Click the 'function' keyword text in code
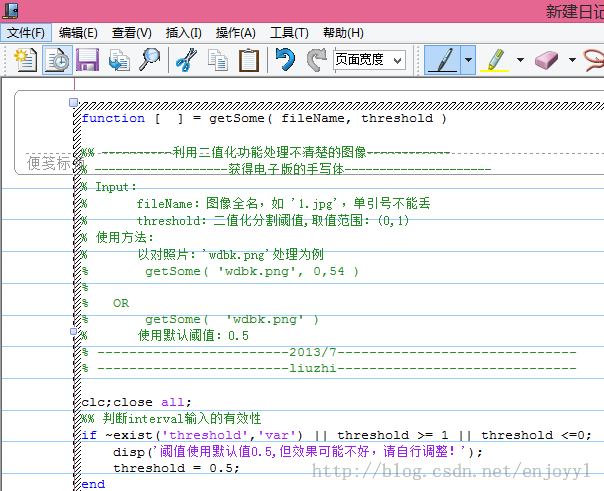The height and width of the screenshot is (491, 604). 113,118
